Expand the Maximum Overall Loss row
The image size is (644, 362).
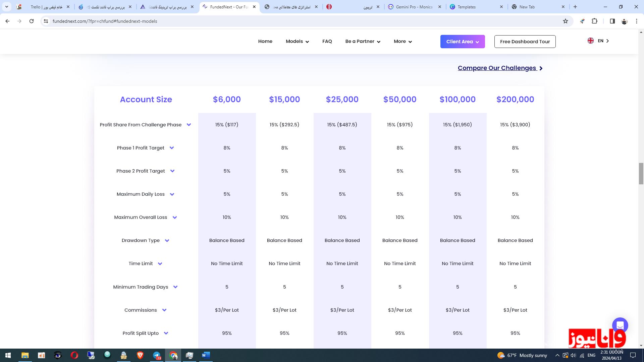click(x=175, y=217)
